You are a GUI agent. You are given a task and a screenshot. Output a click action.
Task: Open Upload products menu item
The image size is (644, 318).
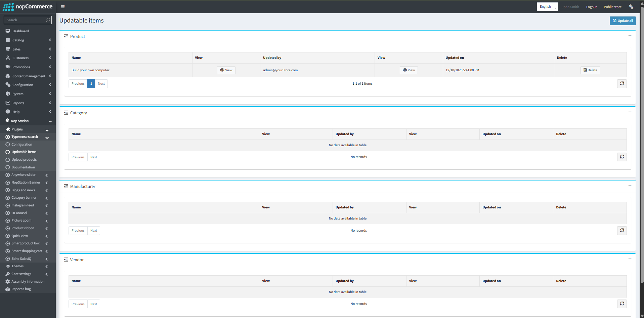(24, 160)
